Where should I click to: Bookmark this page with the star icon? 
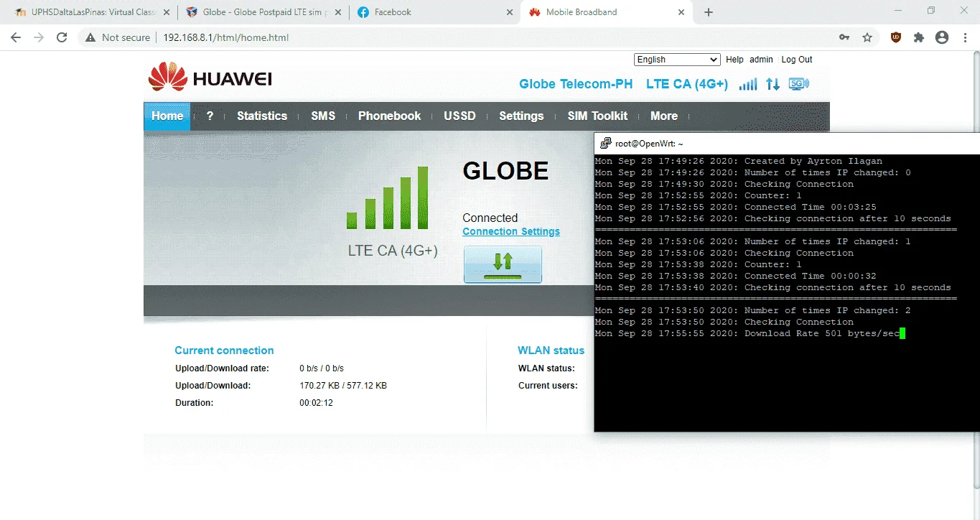[x=867, y=37]
